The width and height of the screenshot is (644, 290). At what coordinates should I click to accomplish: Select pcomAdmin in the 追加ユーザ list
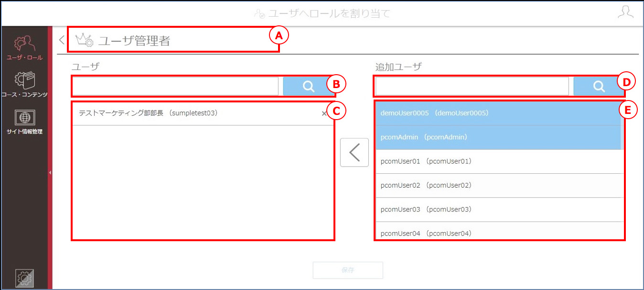(498, 137)
